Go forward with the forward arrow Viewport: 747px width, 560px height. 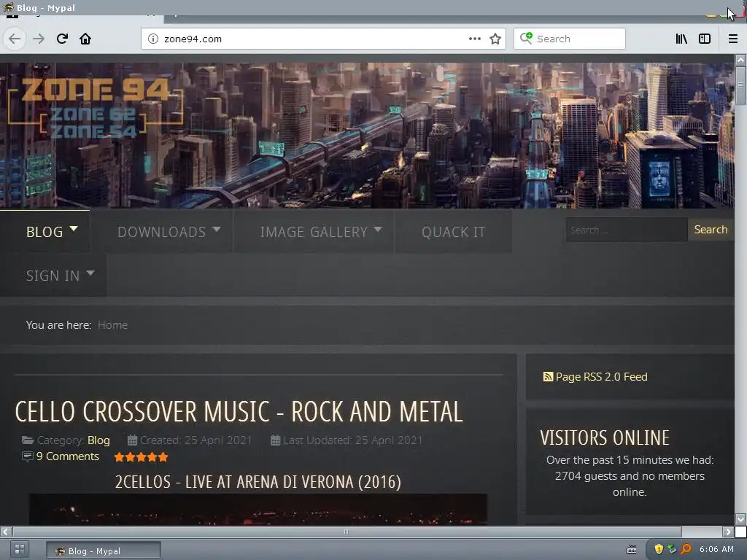click(39, 39)
